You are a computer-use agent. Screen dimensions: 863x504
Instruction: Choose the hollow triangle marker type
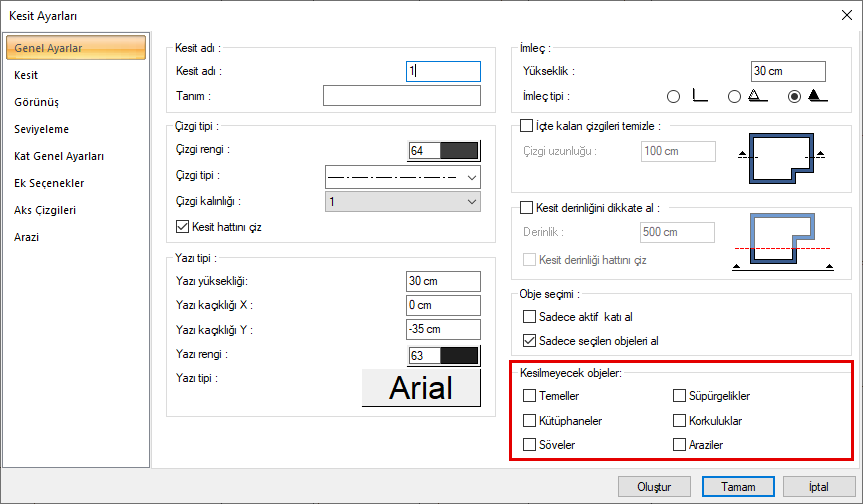coord(735,97)
